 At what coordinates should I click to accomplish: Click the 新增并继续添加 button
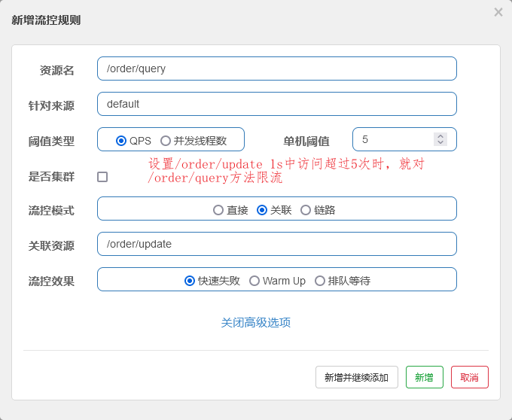(357, 377)
